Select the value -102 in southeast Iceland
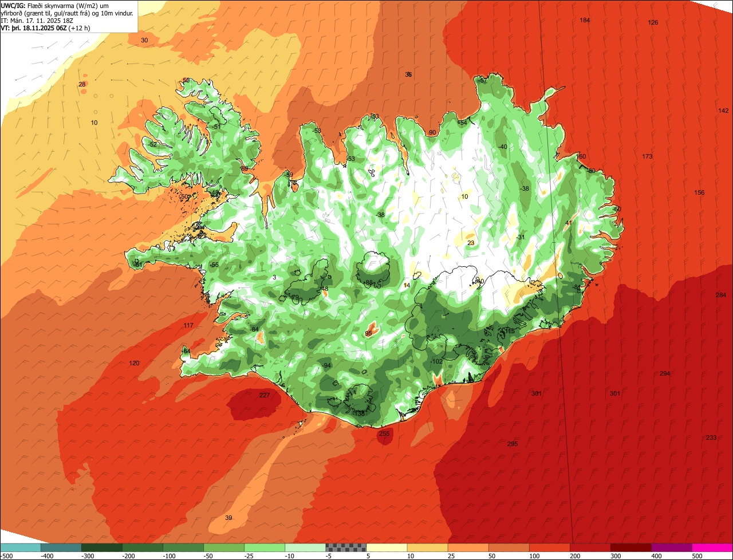Image resolution: width=733 pixels, height=560 pixels. 437,361
